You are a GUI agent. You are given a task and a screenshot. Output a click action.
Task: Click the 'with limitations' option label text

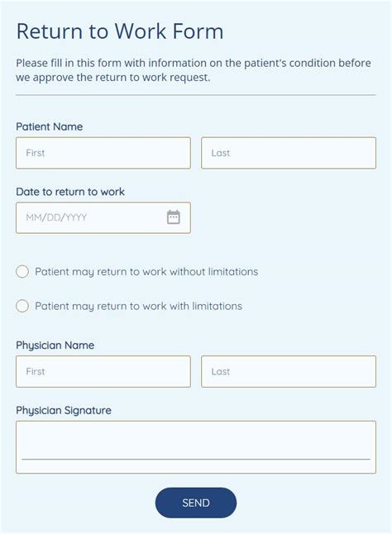[x=139, y=306]
